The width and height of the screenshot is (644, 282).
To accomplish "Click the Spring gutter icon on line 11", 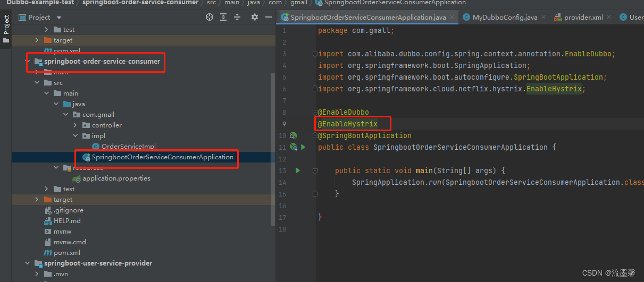I will 293,147.
